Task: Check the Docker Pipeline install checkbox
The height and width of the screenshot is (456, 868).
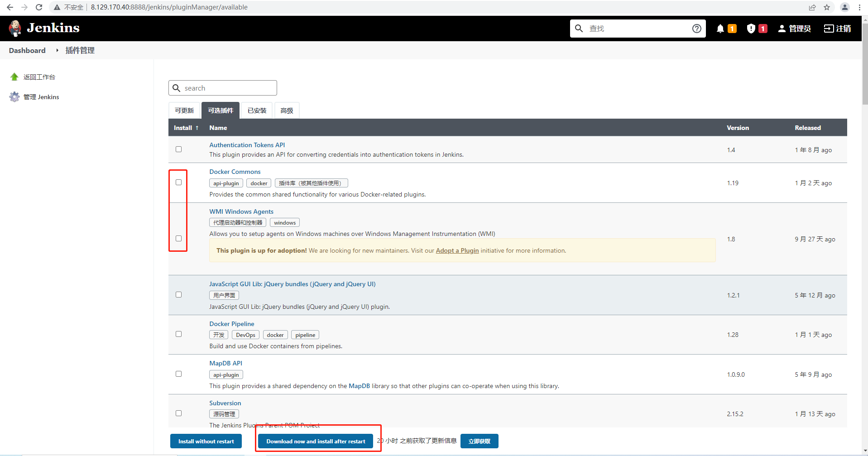Action: (x=178, y=334)
